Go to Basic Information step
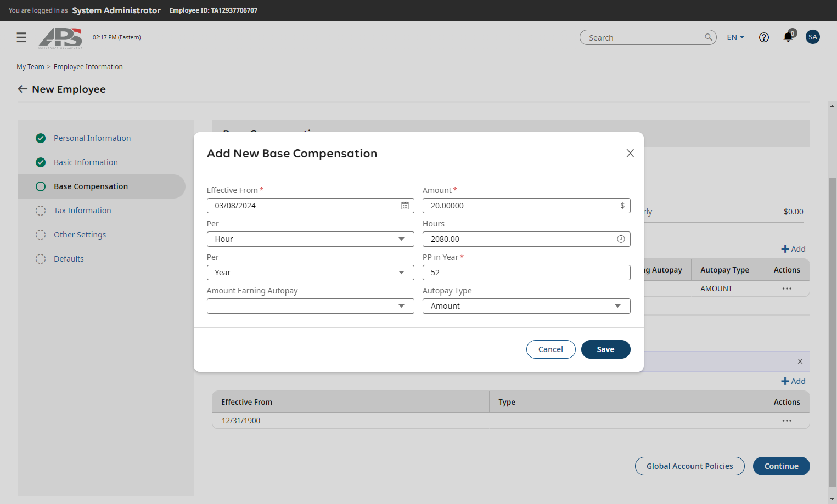 click(86, 162)
